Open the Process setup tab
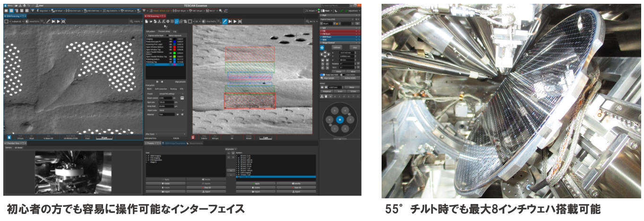The width and height of the screenshot is (644, 221). (x=164, y=31)
